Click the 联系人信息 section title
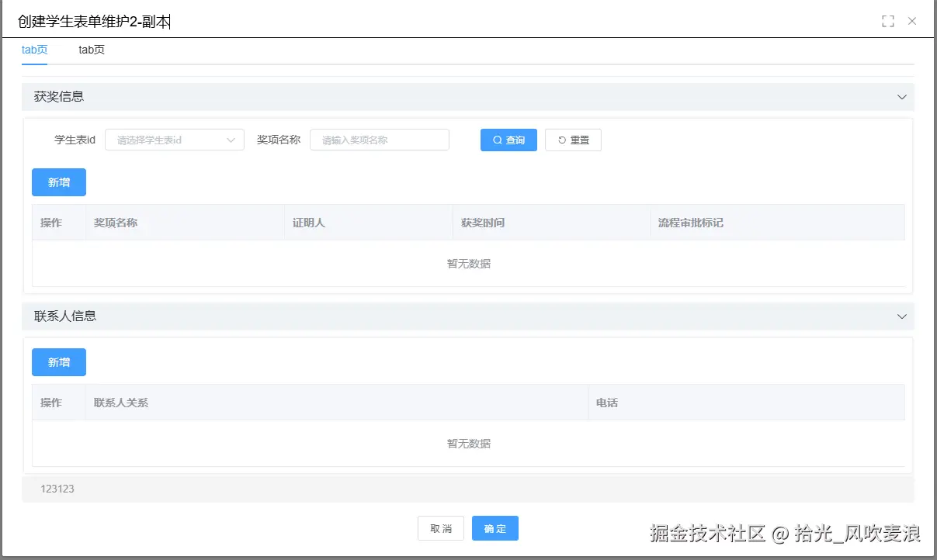The height and width of the screenshot is (560, 937). tap(65, 316)
